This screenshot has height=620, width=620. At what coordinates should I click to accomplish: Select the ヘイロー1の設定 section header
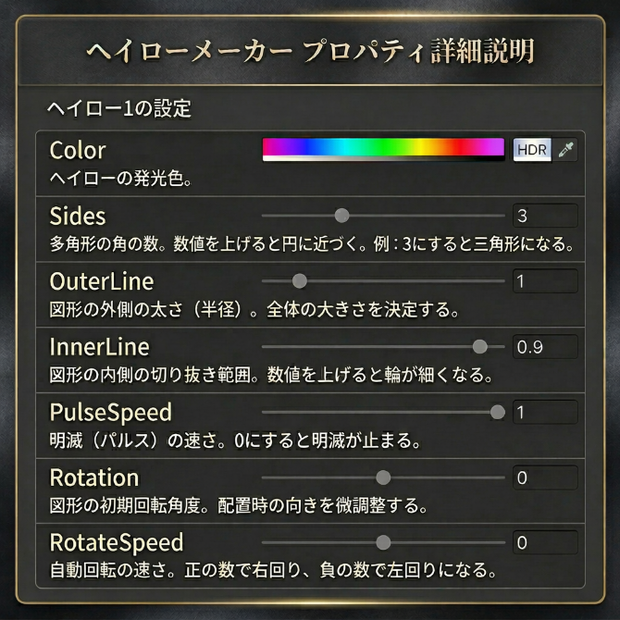[119, 108]
